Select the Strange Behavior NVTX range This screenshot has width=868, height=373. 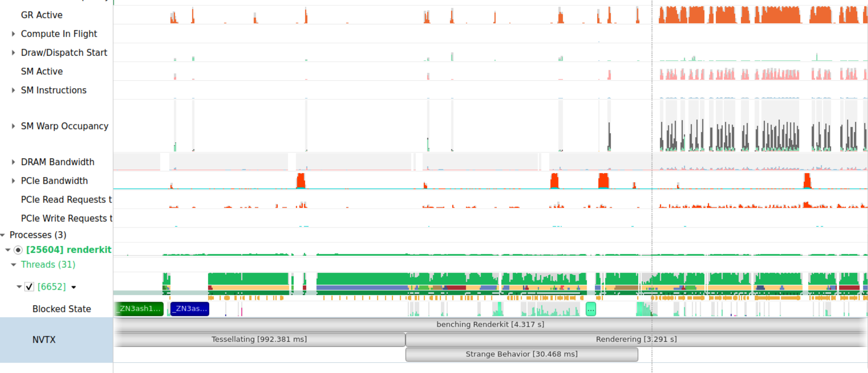tap(521, 354)
